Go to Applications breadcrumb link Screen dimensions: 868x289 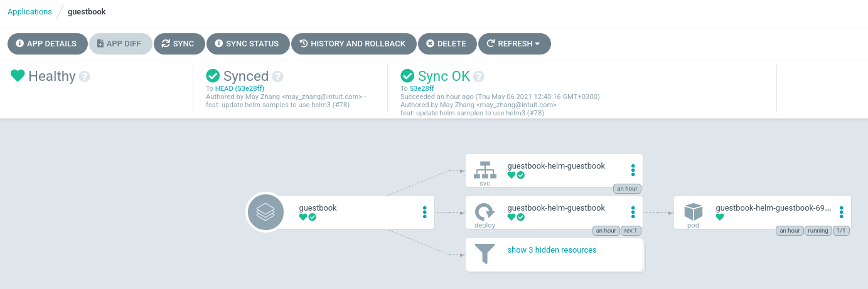[x=29, y=12]
